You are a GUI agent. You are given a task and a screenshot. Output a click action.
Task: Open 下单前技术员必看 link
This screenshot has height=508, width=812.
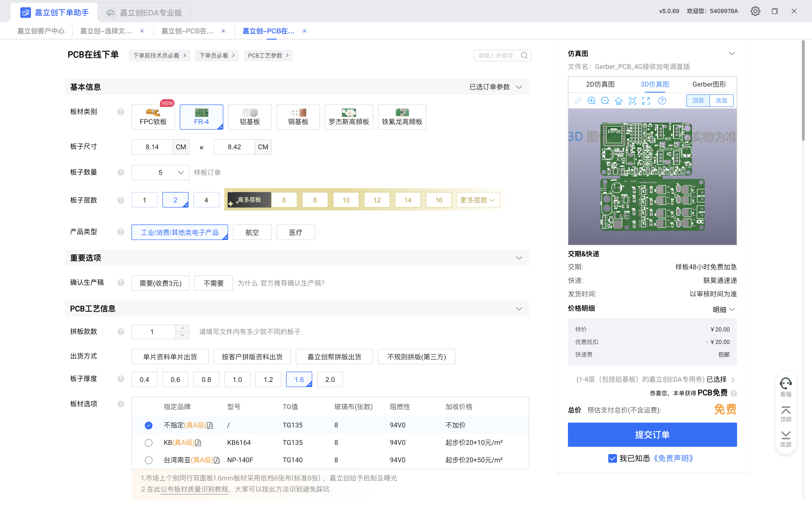(159, 55)
